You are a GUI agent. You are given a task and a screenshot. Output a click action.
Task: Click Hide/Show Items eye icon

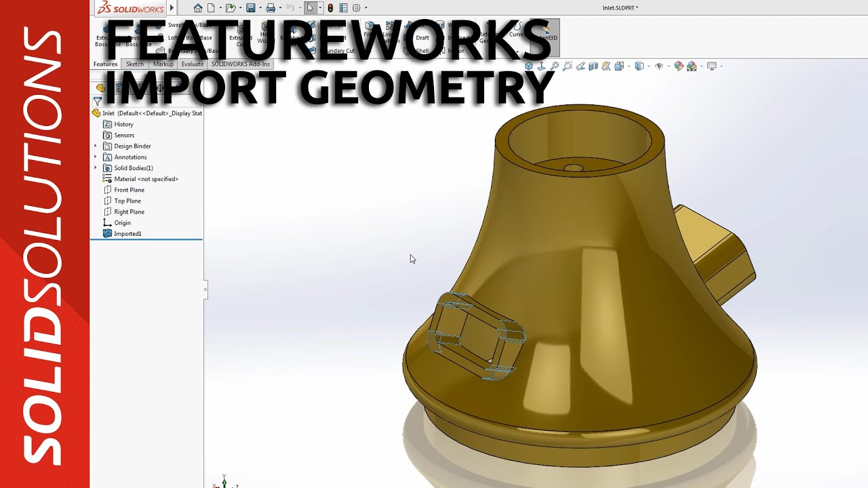tap(658, 66)
